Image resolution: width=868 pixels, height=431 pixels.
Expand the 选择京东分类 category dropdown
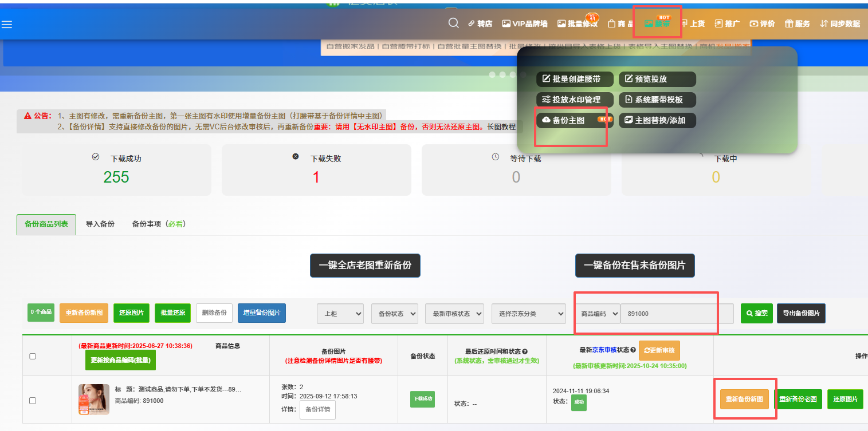coord(528,314)
